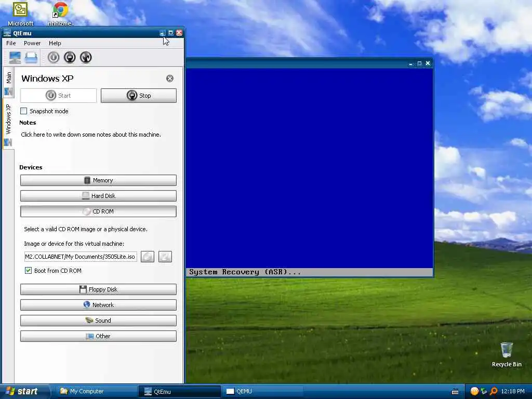Screen dimensions: 532x399
Task: Click the QtEmu title bar app icon
Action: 7,33
